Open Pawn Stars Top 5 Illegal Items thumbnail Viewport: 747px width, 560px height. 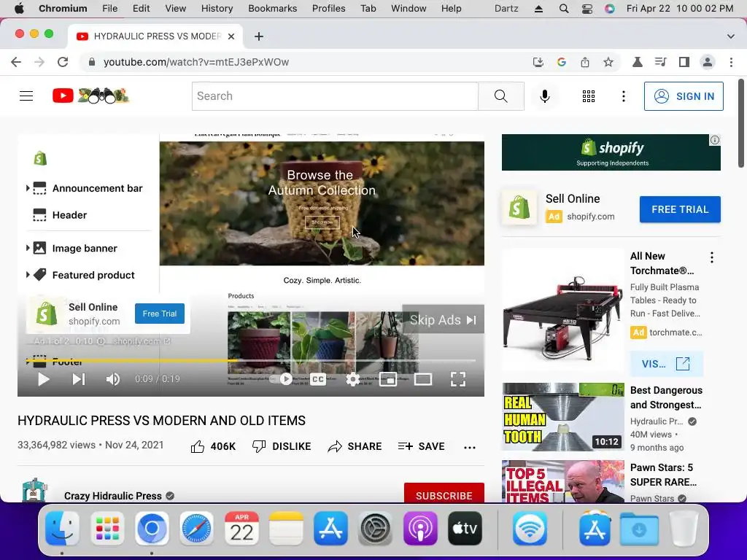click(562, 481)
